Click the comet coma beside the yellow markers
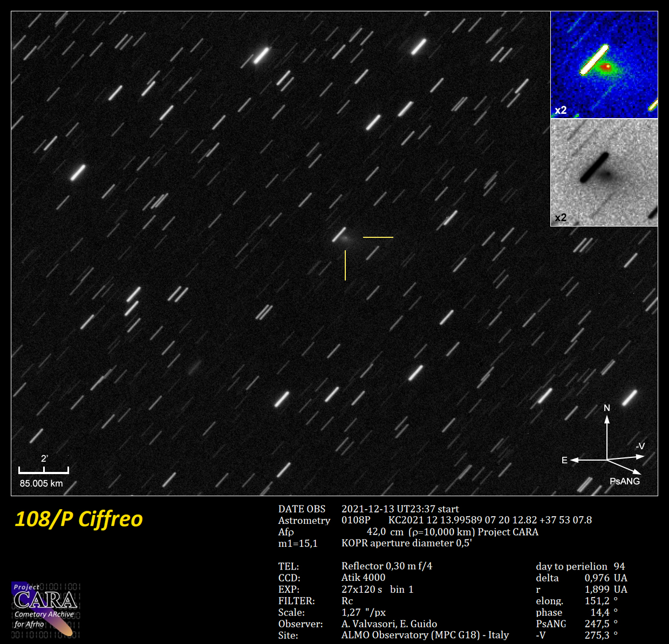This screenshot has width=669, height=644. pyautogui.click(x=345, y=237)
